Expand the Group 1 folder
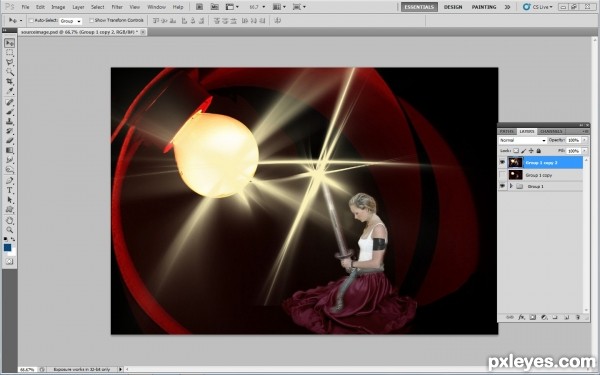The height and width of the screenshot is (375, 600). (x=511, y=186)
